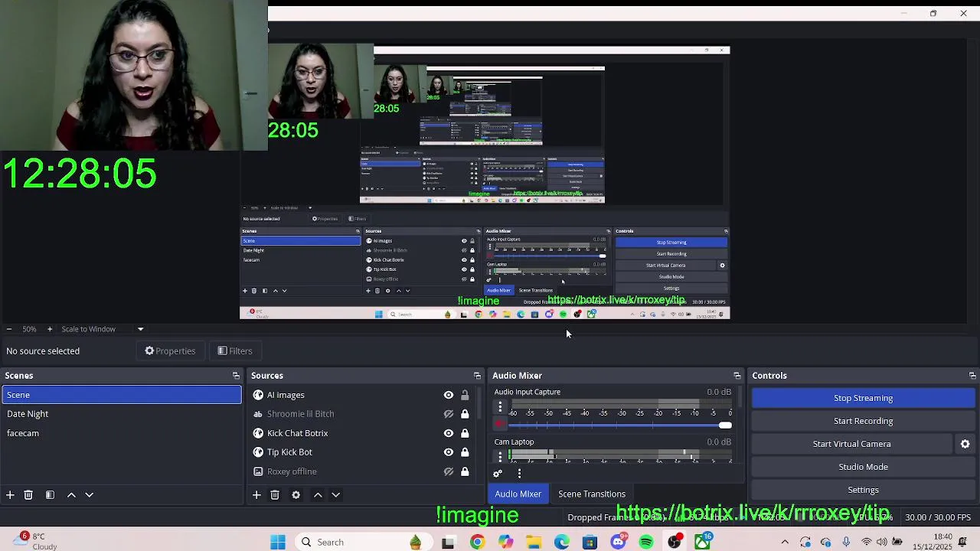Click Start Recording button
Image resolution: width=980 pixels, height=551 pixels.
863,421
